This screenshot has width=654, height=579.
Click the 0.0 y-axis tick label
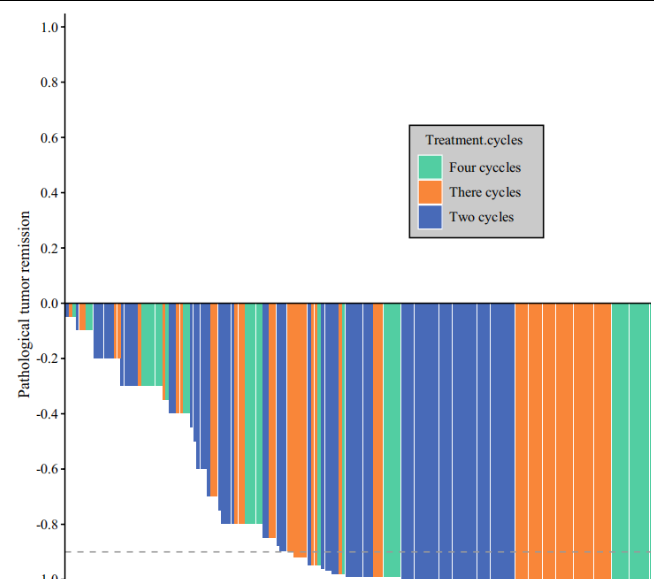pyautogui.click(x=49, y=303)
